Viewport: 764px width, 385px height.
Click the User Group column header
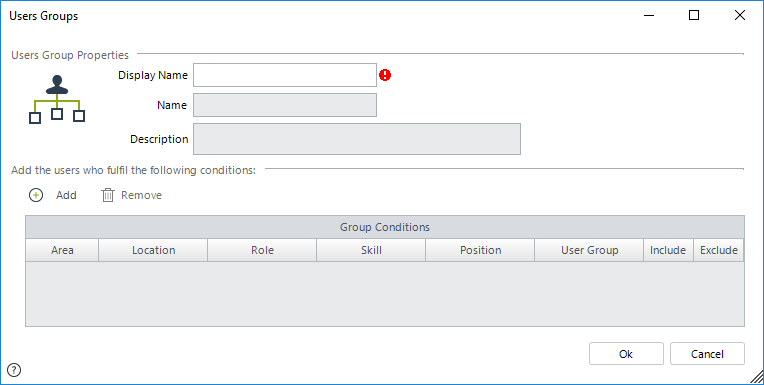point(589,250)
